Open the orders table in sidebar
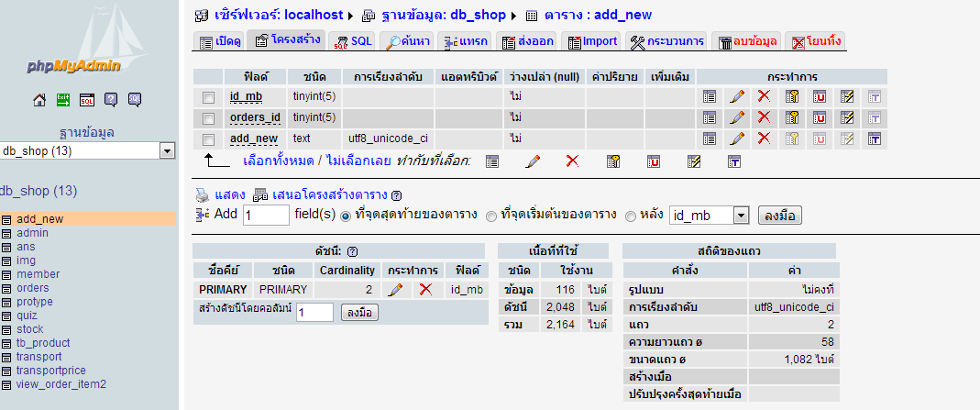 coord(32,288)
